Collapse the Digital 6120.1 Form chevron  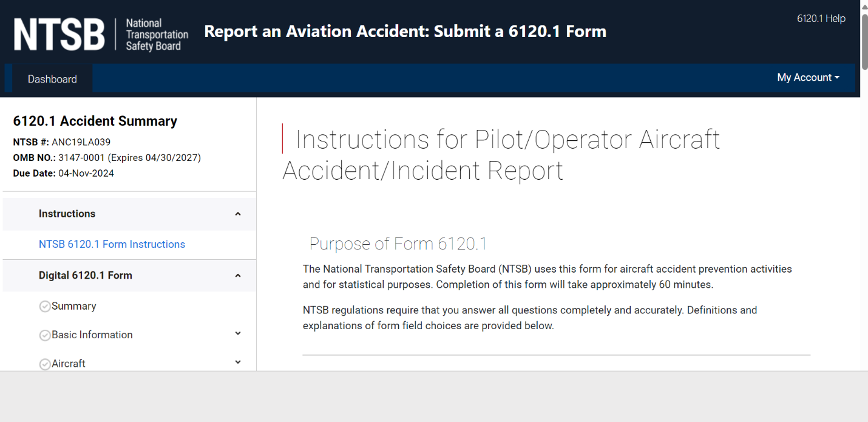click(x=238, y=276)
